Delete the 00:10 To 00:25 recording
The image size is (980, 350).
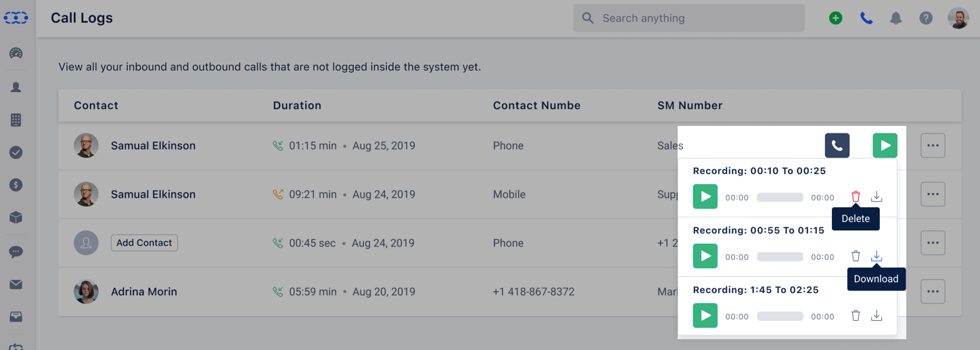[x=856, y=196]
